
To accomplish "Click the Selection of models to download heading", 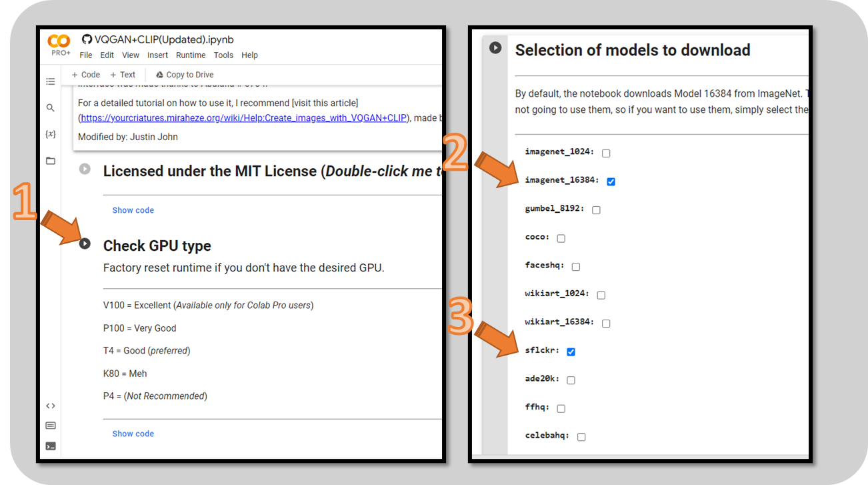I will (x=633, y=50).
